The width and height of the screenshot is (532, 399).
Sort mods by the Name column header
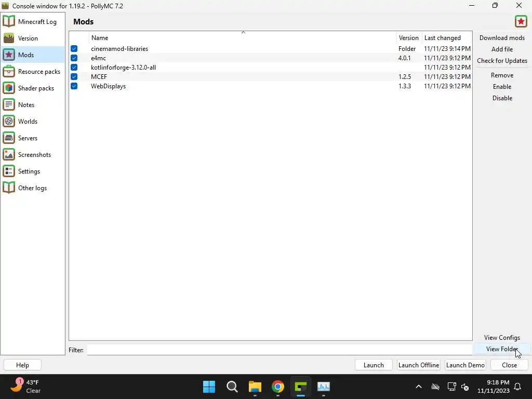pyautogui.click(x=243, y=37)
